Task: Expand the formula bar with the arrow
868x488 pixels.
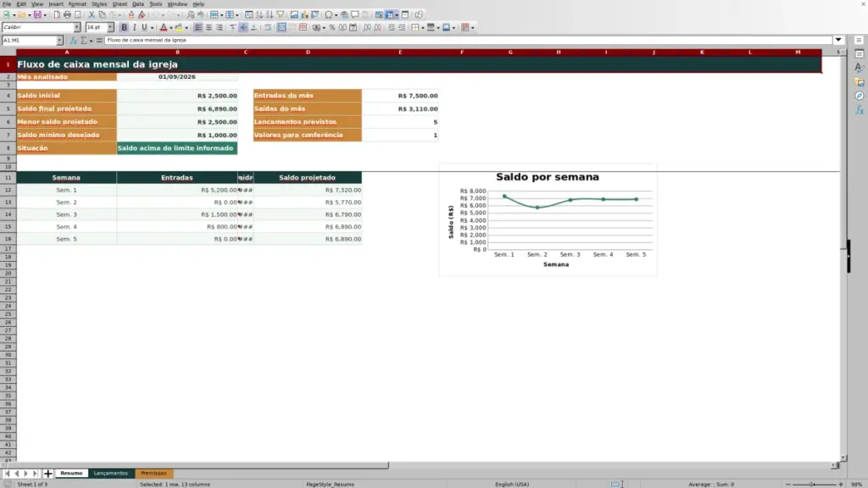Action: point(838,40)
